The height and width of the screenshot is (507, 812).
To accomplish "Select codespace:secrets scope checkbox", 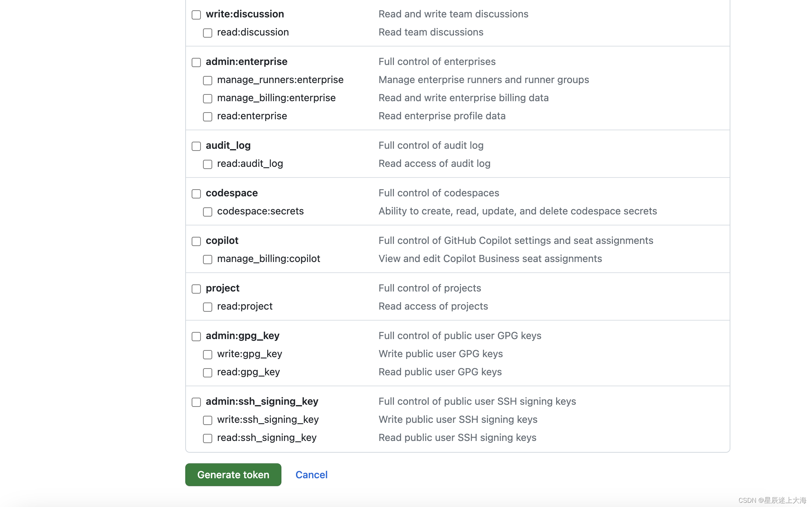I will 208,212.
